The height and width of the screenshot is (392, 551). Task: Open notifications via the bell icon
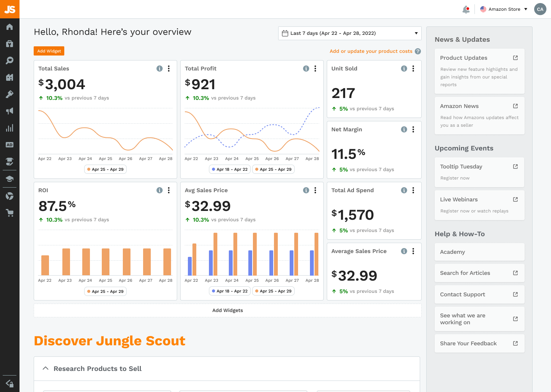466,9
